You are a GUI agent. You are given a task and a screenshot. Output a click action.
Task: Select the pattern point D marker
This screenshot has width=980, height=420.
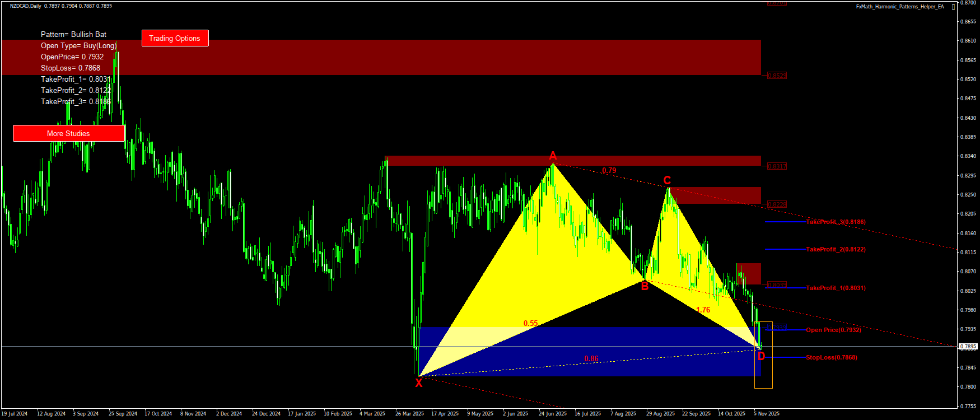pyautogui.click(x=761, y=357)
